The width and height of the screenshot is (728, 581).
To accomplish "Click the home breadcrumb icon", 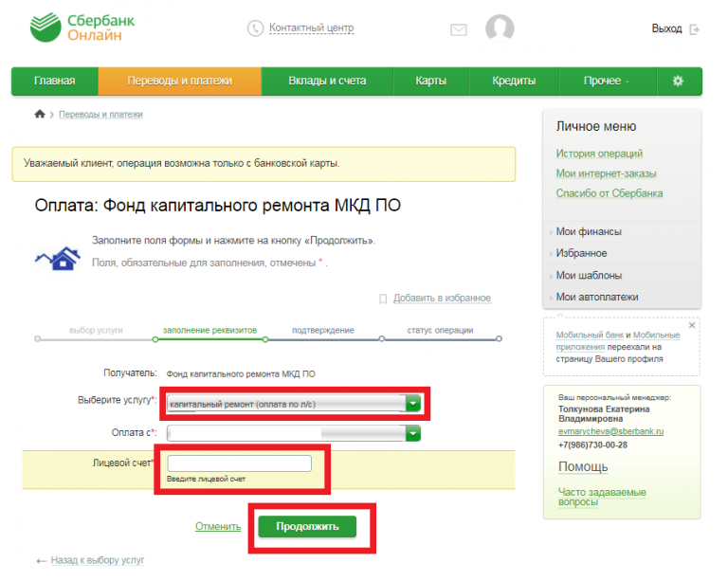I will coord(40,115).
